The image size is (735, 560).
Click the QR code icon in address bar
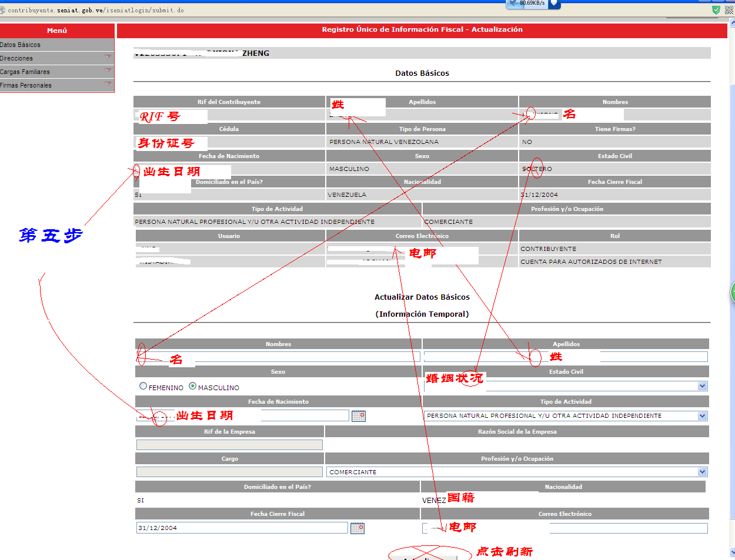729,10
